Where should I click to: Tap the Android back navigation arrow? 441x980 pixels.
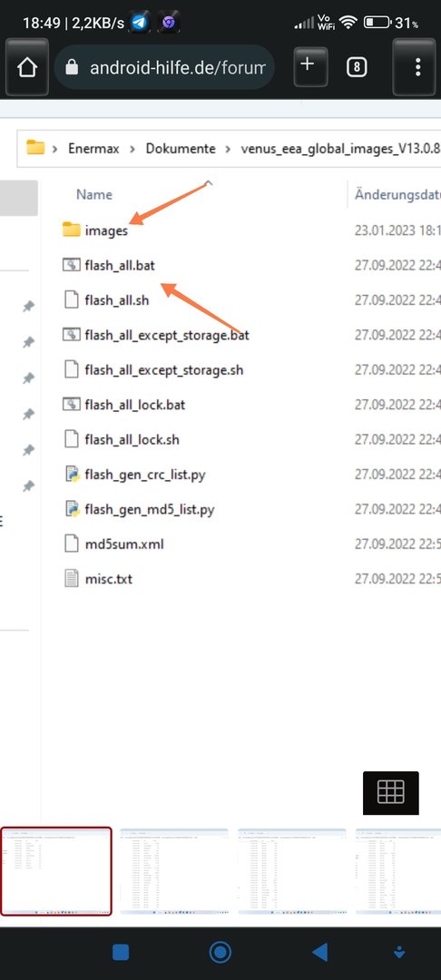coord(319,952)
